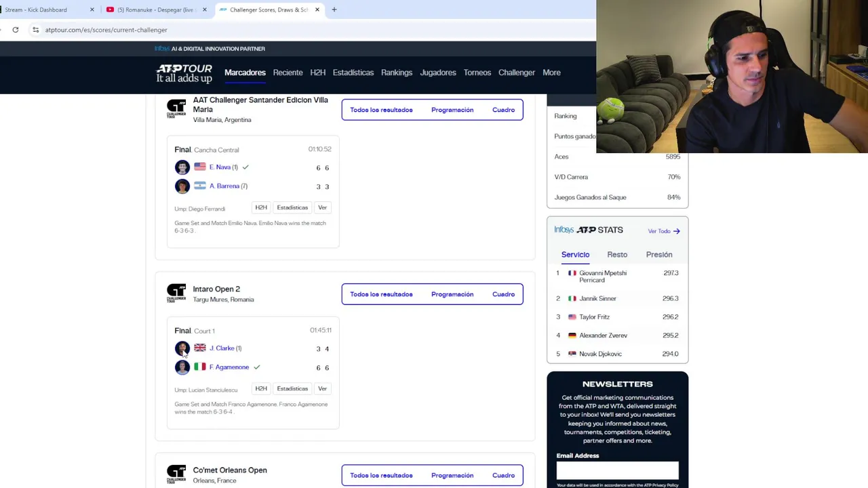This screenshot has height=488, width=868.
Task: Open the Estadísticas navigation item
Action: [x=353, y=73]
